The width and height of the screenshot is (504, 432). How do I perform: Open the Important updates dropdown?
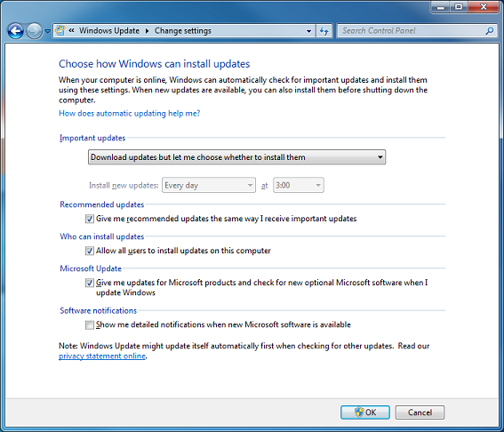point(237,157)
